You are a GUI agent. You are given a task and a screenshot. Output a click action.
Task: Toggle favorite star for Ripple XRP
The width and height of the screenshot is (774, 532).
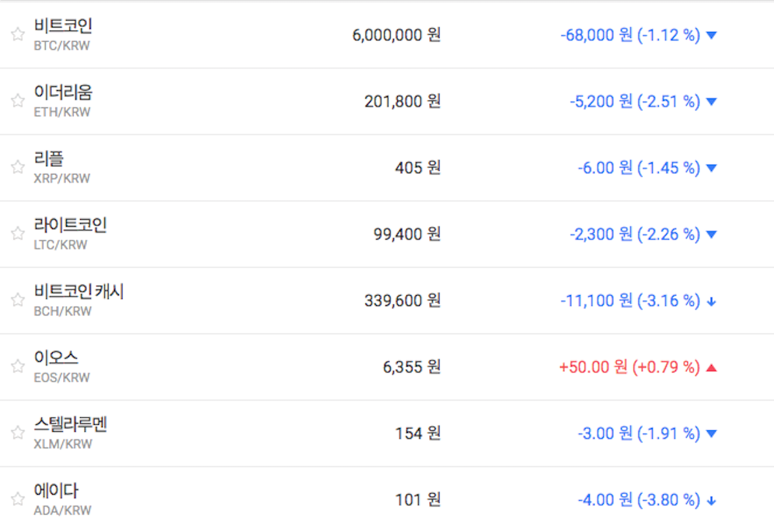point(18,167)
